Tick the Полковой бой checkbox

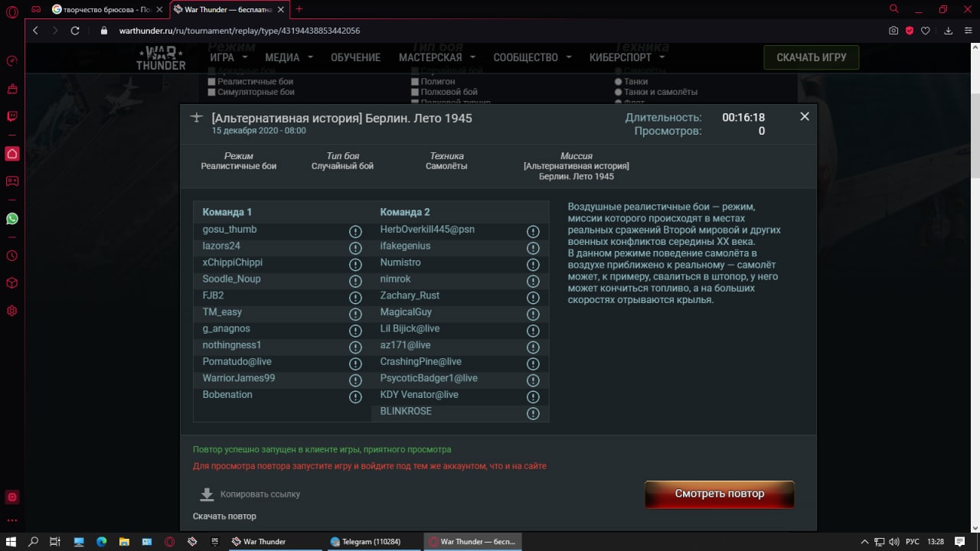coord(414,92)
